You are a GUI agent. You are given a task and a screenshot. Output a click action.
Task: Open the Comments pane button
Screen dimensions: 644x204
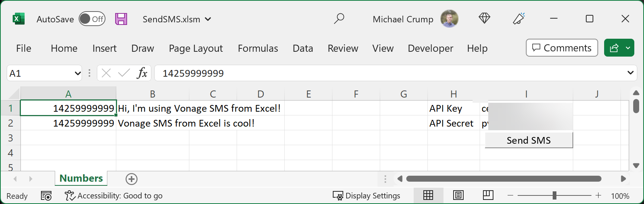(562, 48)
